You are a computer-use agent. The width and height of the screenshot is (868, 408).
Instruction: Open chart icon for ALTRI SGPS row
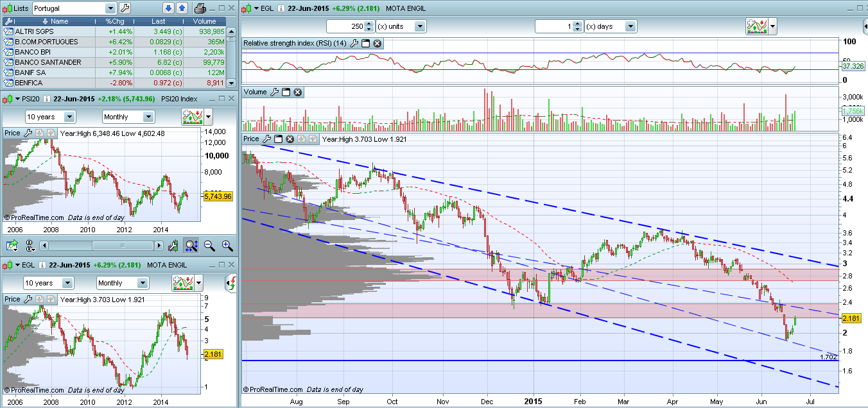[x=8, y=31]
